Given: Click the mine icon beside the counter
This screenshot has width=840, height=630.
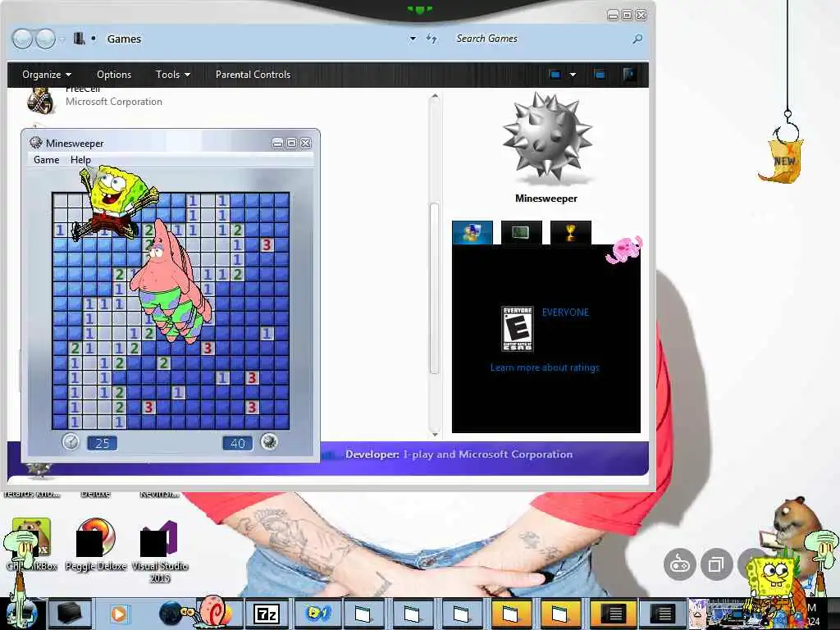Looking at the screenshot, I should coord(269,441).
